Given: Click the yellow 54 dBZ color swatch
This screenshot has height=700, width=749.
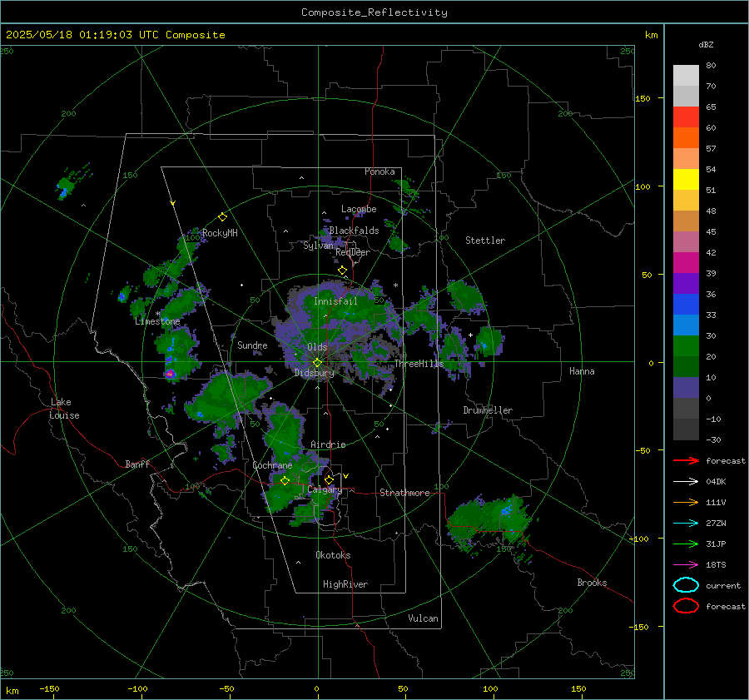Looking at the screenshot, I should [x=686, y=179].
